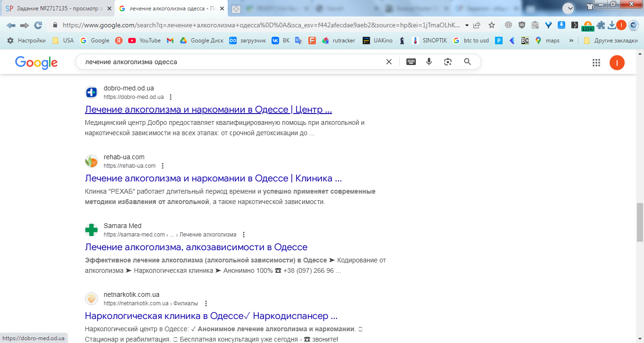
Task: Open result 'Наркологическая клиника в Одессе'
Action: [211, 316]
